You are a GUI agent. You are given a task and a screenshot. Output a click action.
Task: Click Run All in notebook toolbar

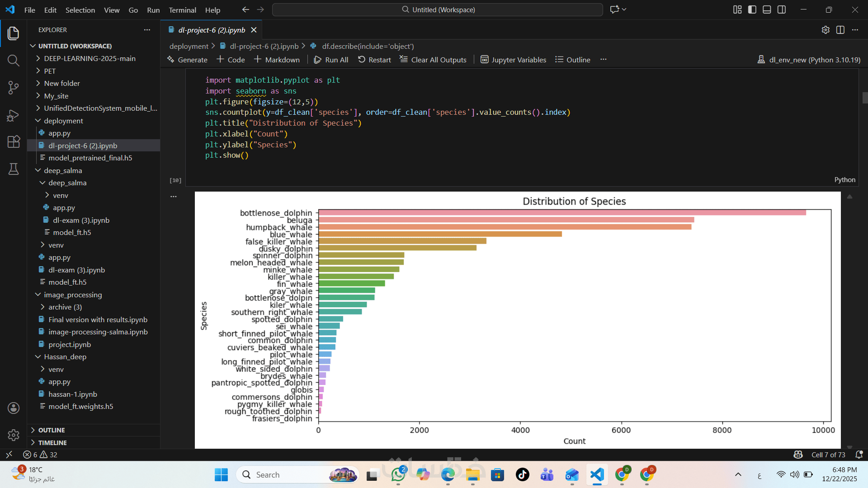(x=331, y=60)
